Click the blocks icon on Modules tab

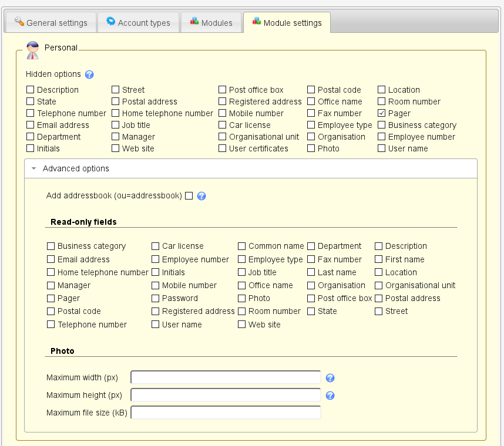click(194, 22)
